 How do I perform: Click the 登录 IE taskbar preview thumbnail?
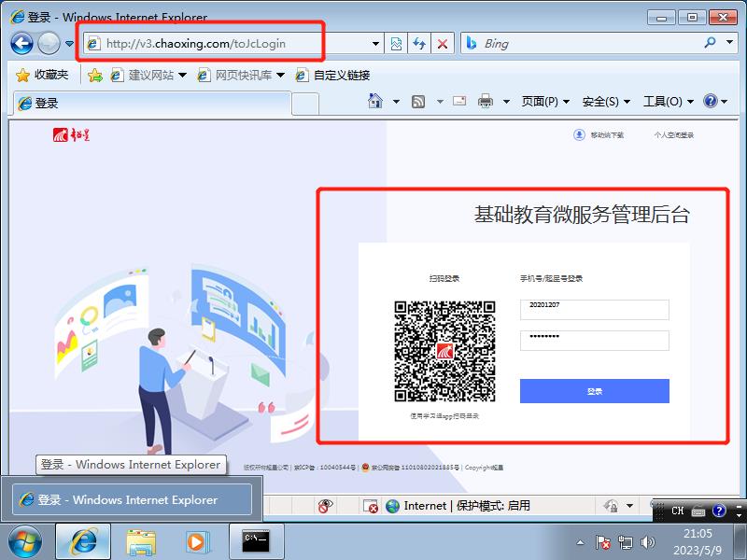tap(132, 499)
